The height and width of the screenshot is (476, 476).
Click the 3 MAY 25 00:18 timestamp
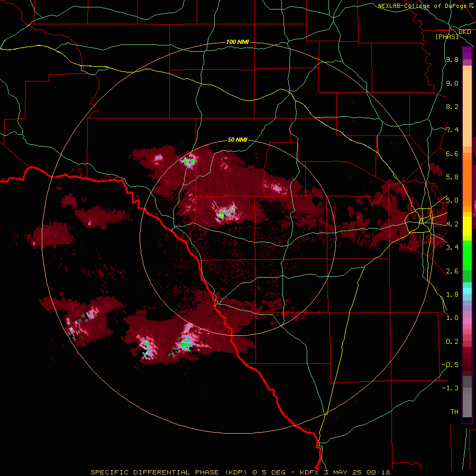pyautogui.click(x=356, y=472)
